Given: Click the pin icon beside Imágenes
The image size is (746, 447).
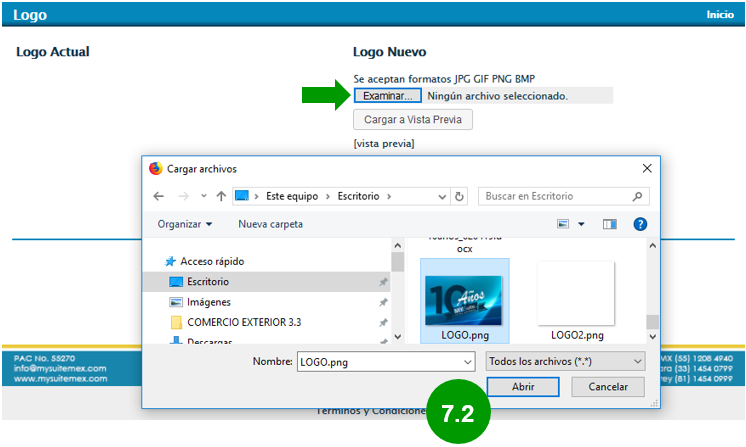Looking at the screenshot, I should click(383, 302).
